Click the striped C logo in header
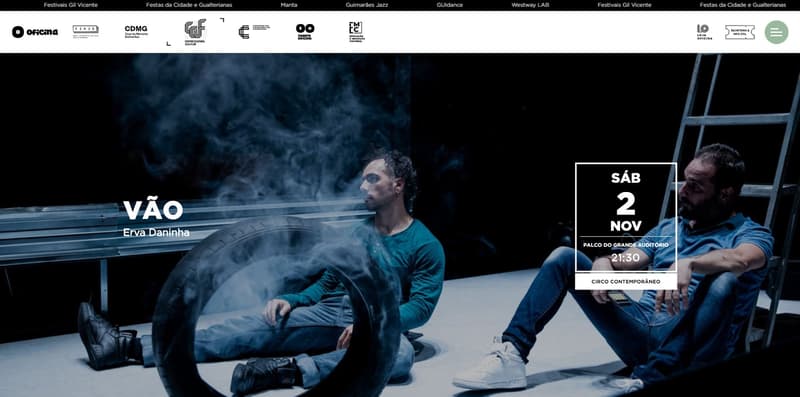This screenshot has height=397, width=800. 254,31
